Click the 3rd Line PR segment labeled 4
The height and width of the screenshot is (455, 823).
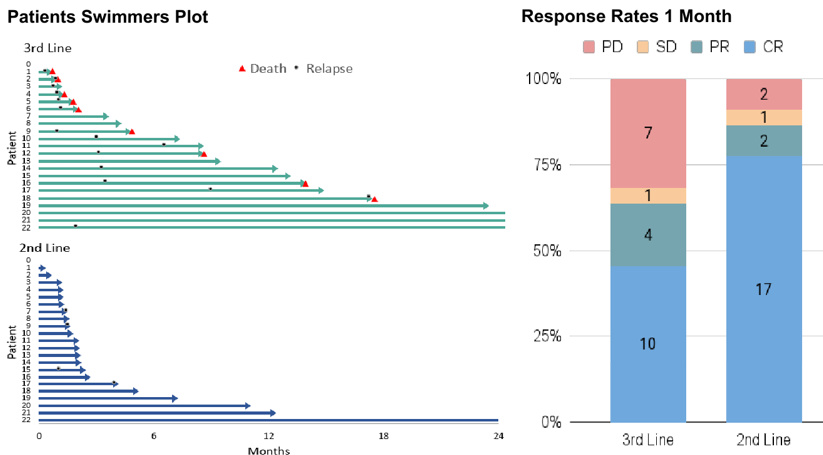(648, 235)
